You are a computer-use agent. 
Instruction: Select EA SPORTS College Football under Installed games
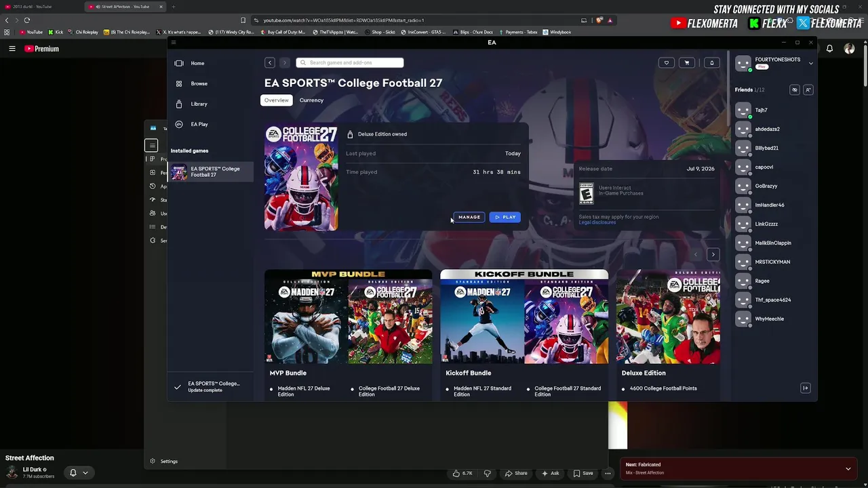point(211,171)
